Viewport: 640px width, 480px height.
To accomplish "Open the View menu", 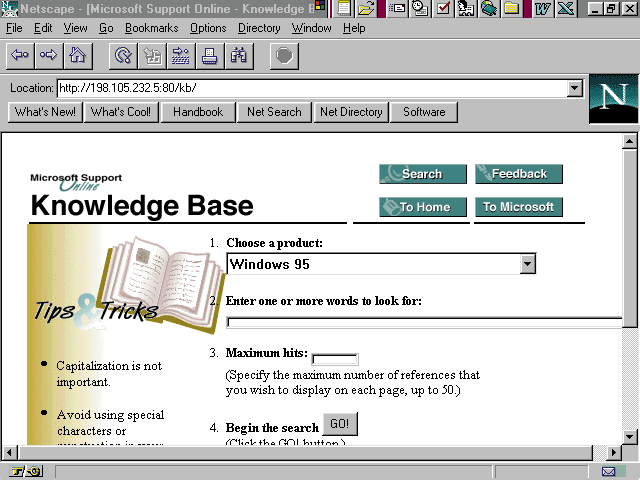I will 76,28.
